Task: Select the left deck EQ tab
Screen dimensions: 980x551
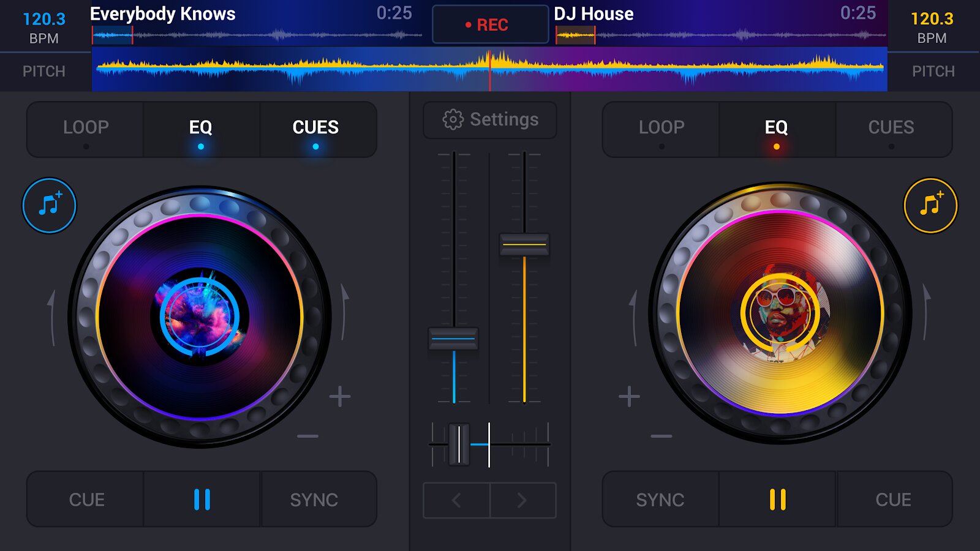Action: (x=201, y=129)
